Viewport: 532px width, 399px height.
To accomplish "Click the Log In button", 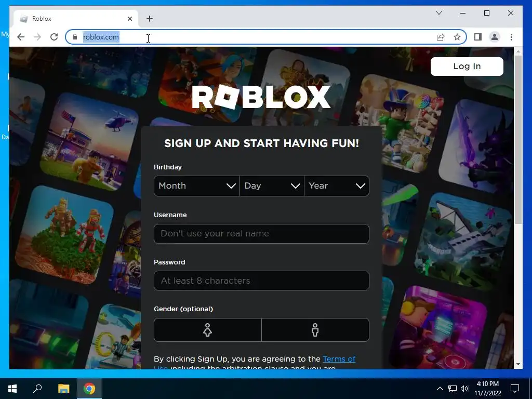I will [x=467, y=66].
